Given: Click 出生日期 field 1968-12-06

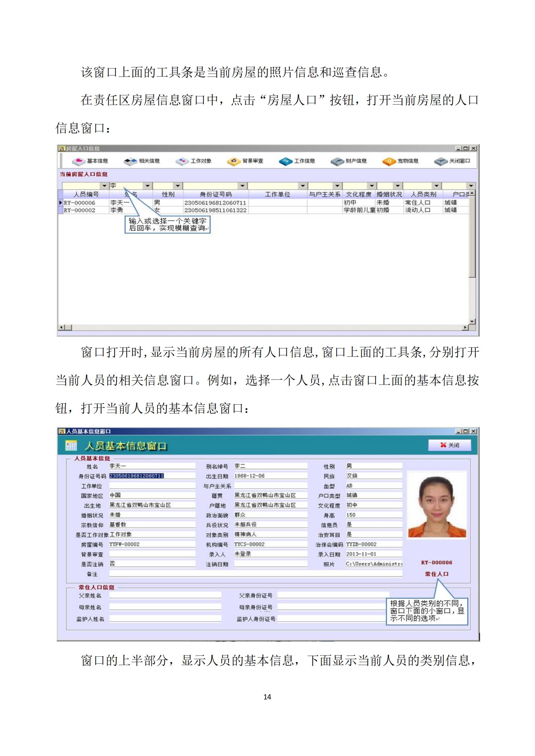Looking at the screenshot, I should click(x=270, y=476).
